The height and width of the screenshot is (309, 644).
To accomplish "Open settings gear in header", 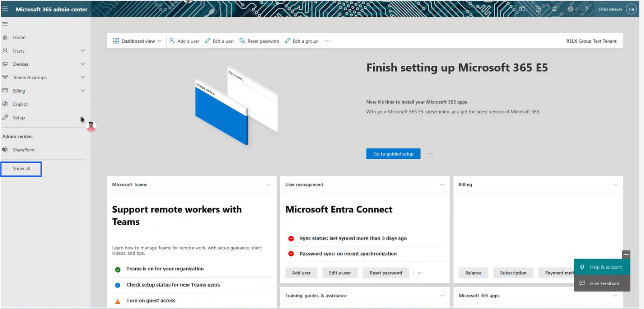I will 570,9.
